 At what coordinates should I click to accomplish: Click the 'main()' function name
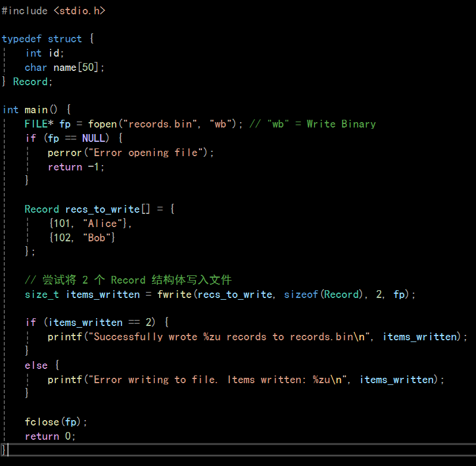[41, 110]
